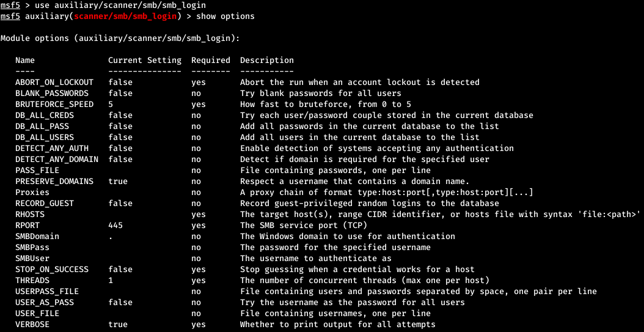Click the STOP_ON_SUCCESS option name

tap(52, 270)
